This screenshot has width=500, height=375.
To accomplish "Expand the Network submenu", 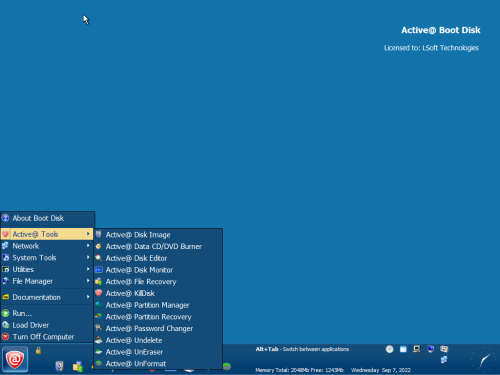I will pos(47,246).
